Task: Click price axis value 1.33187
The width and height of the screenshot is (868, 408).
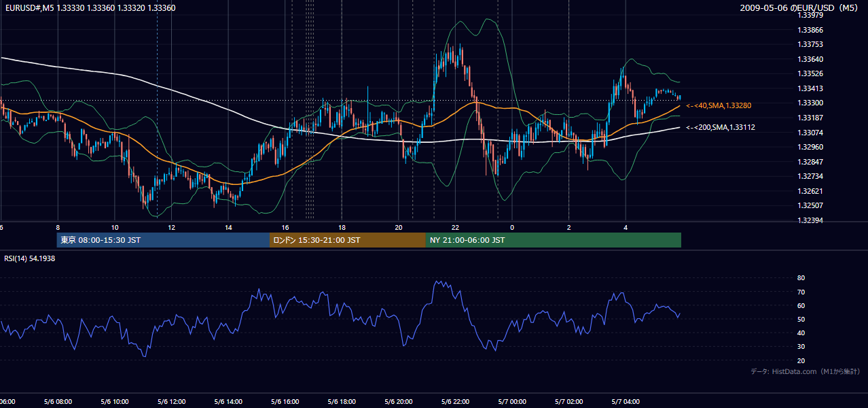Action: click(810, 118)
